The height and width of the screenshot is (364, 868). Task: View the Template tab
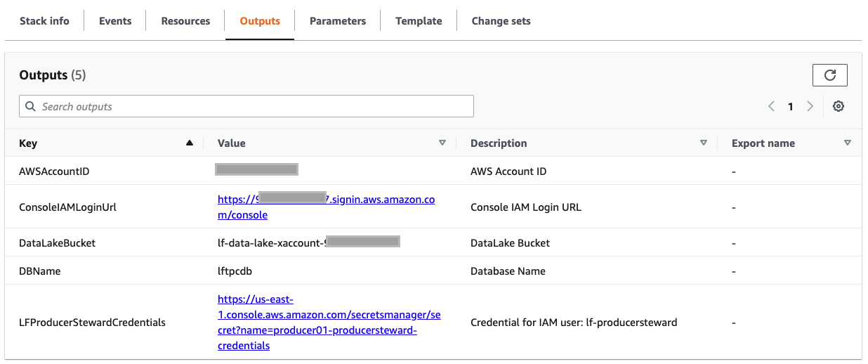coord(419,21)
